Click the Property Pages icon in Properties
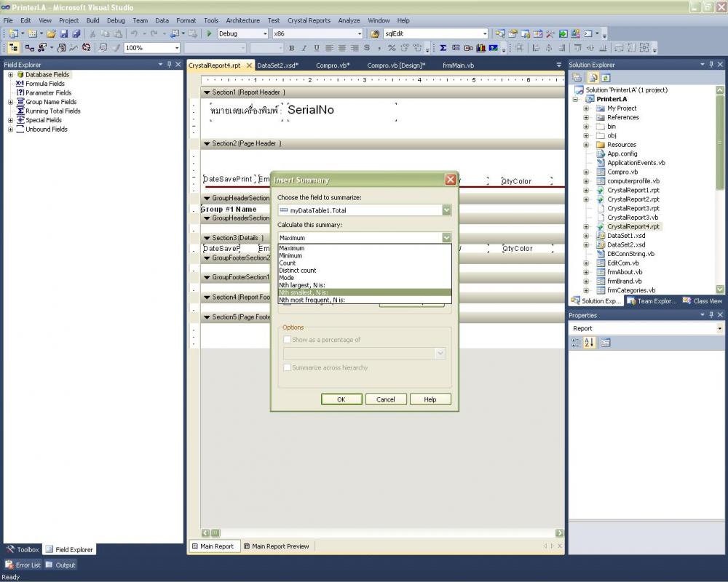728x582 pixels. 606,343
